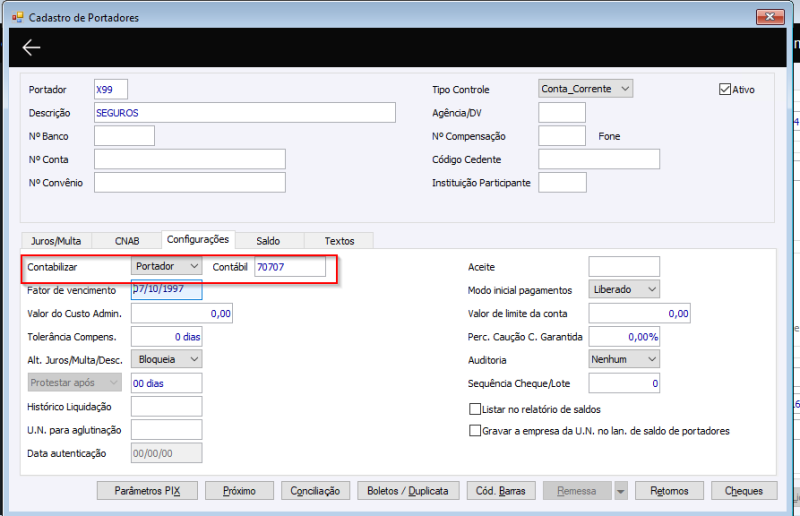Select the Configurações tab
Viewport: 800px width, 516px height.
tap(198, 239)
